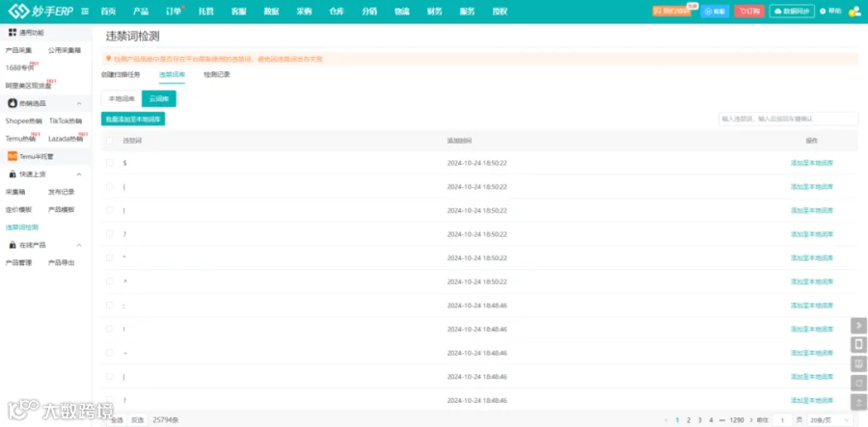Screen dimensions: 868x427
Task: Click the Temu半托管 orange icon in the sidebar
Action: coord(12,156)
